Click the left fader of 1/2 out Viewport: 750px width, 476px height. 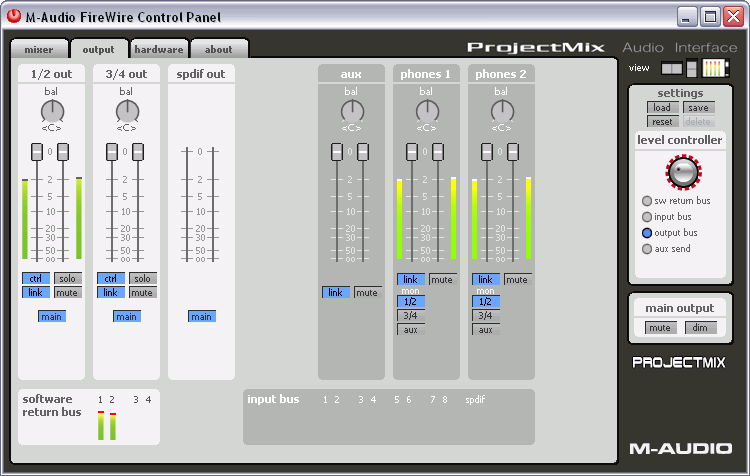coord(37,152)
